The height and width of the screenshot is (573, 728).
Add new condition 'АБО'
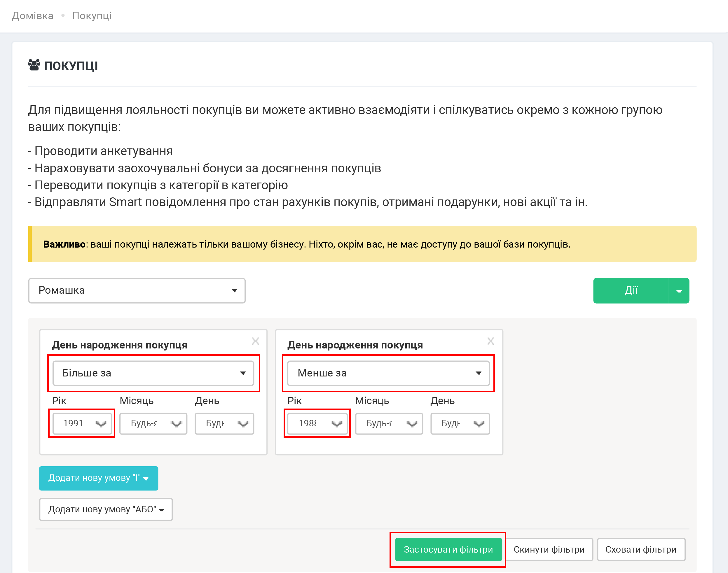[106, 509]
